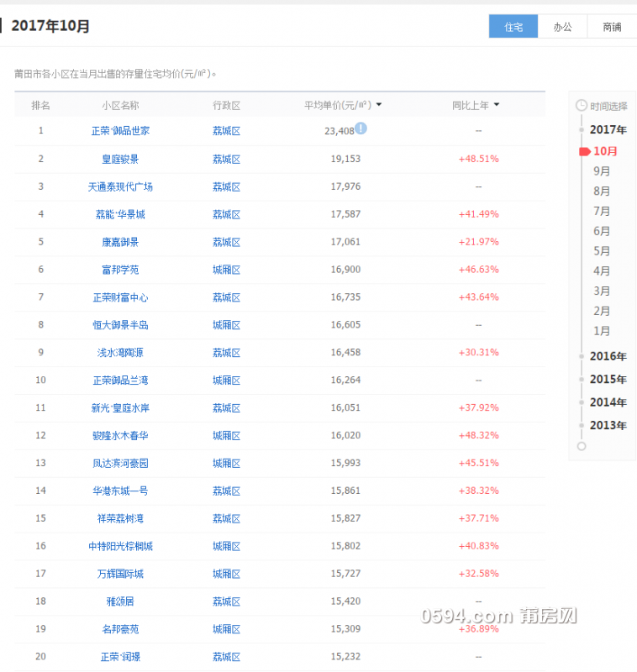
Task: Sort by 同比上年 dropdown arrow
Action: click(497, 104)
